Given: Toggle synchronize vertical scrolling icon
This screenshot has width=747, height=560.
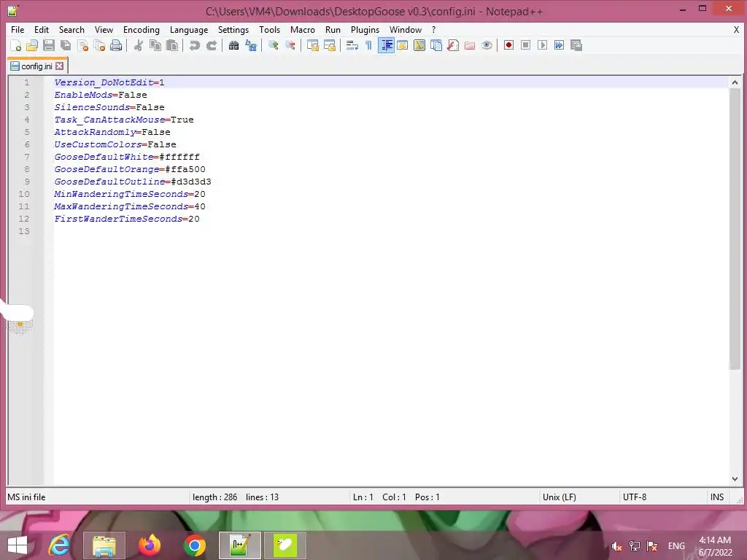Looking at the screenshot, I should [312, 45].
